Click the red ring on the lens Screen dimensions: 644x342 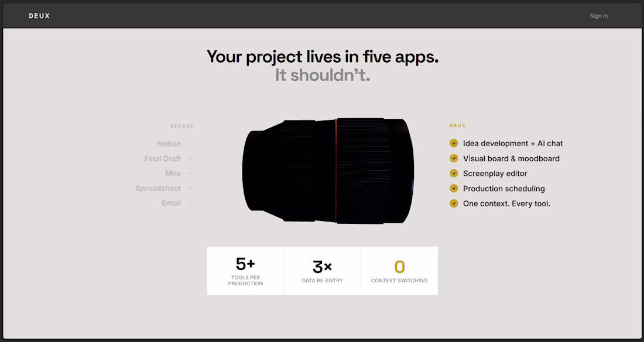(336, 171)
